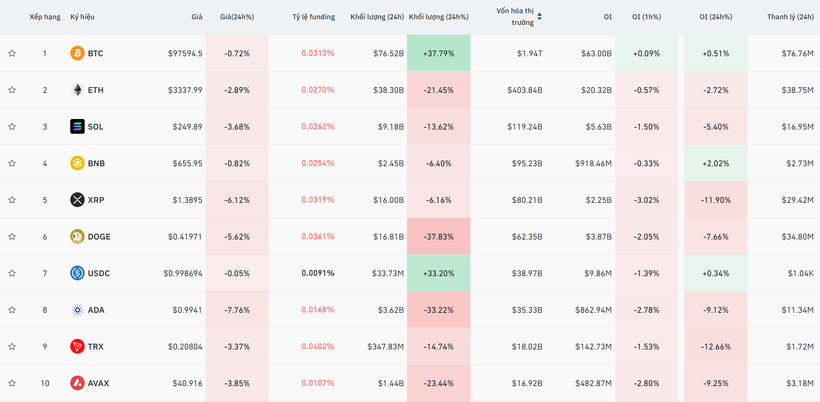Toggle favorite star for SOL row
This screenshot has width=820, height=402.
[12, 127]
